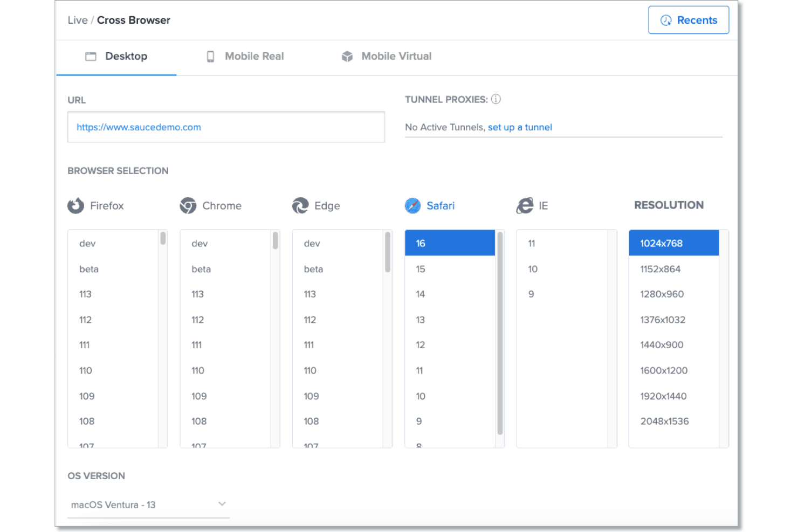Click the Tunnel Proxies info icon
This screenshot has width=798, height=532.
click(x=496, y=99)
